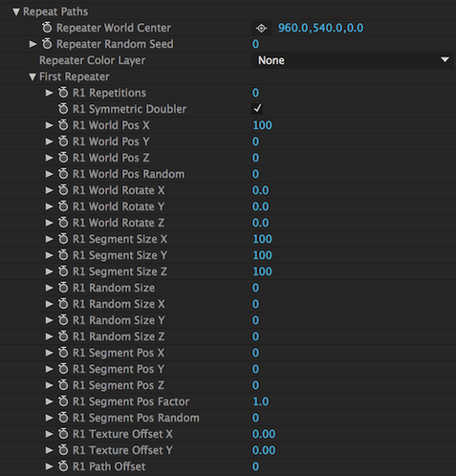
Task: Select the R1 World Pos Random label
Action: point(129,174)
